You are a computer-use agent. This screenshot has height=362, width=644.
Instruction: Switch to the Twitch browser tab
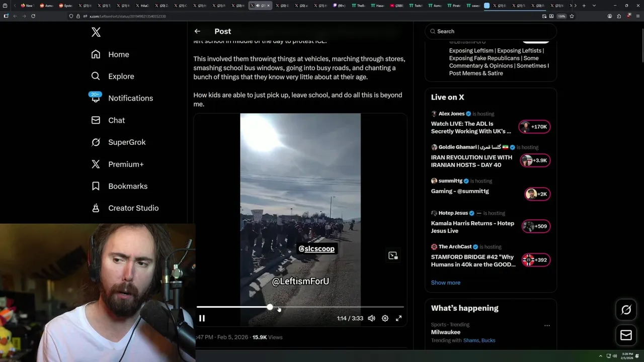click(416, 6)
